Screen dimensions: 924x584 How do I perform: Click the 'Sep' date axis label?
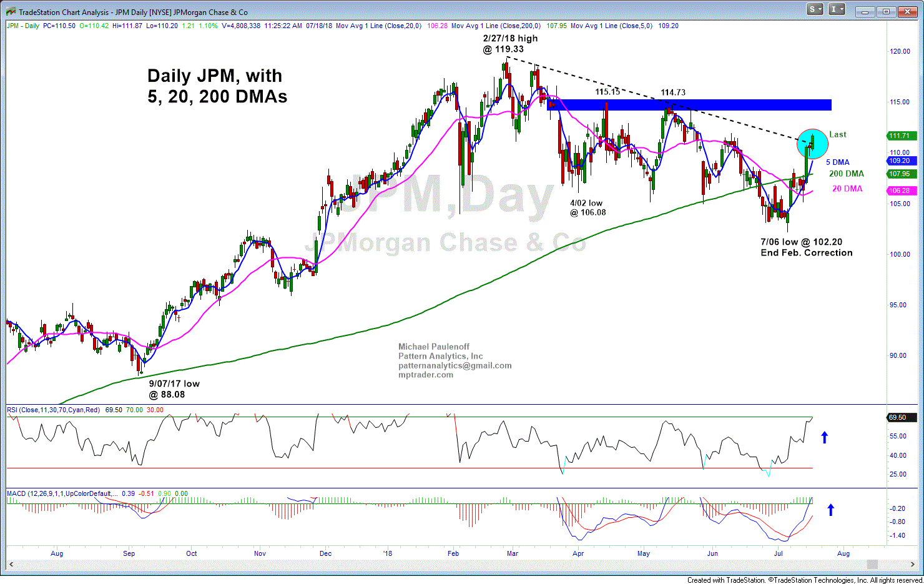(129, 553)
